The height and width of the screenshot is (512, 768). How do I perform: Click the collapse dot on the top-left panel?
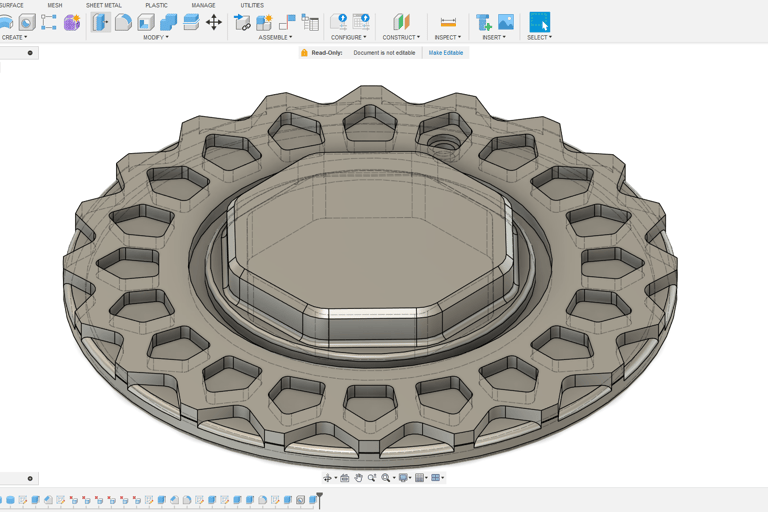click(x=30, y=53)
